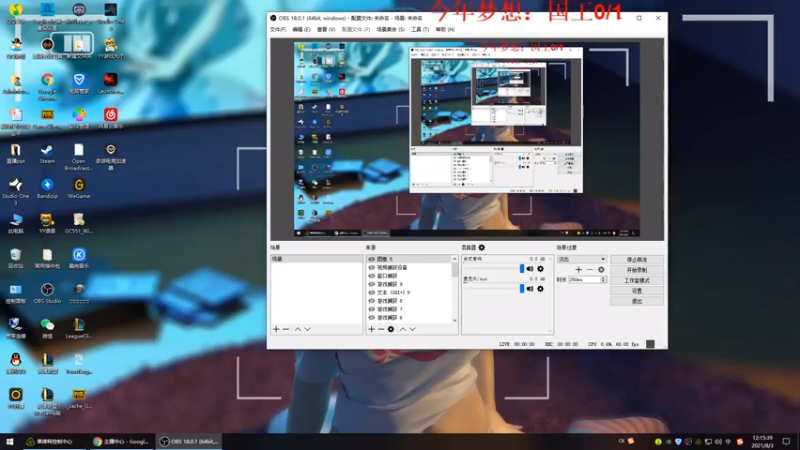
Task: Open scene transition type dropdown
Action: click(x=582, y=259)
